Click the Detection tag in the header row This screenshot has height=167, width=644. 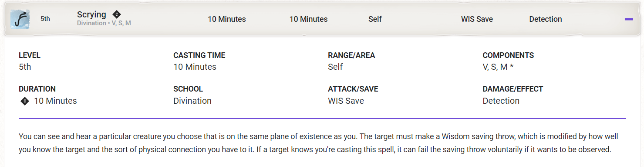click(546, 19)
